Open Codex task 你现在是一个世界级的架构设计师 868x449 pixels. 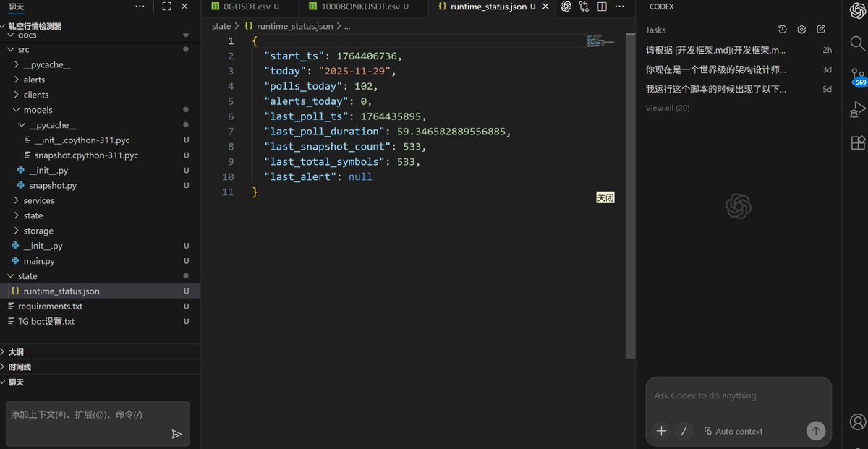(739, 69)
